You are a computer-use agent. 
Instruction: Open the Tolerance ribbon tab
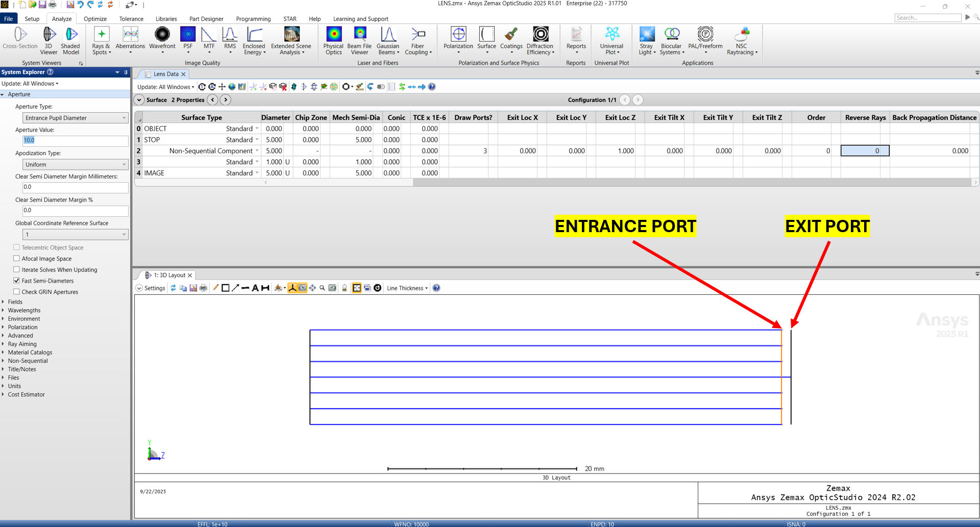coord(131,19)
